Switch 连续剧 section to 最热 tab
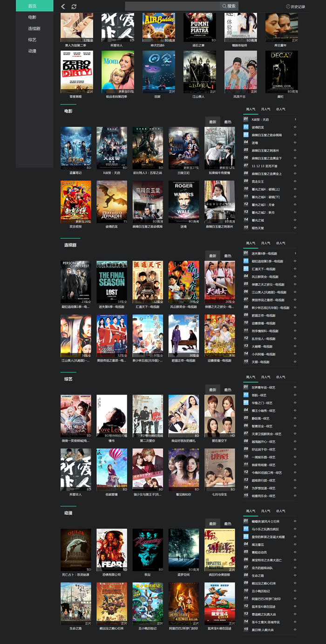Viewport: 326px width, 644px height. [x=228, y=256]
